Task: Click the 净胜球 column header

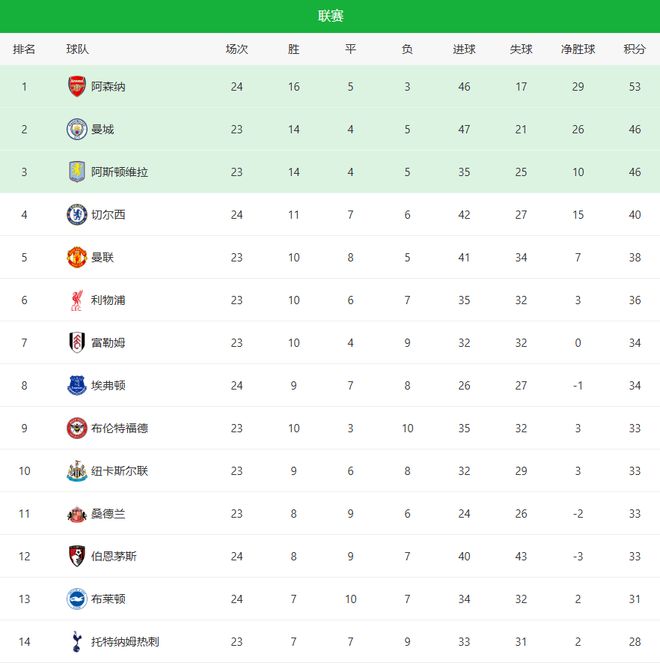Action: [x=578, y=49]
